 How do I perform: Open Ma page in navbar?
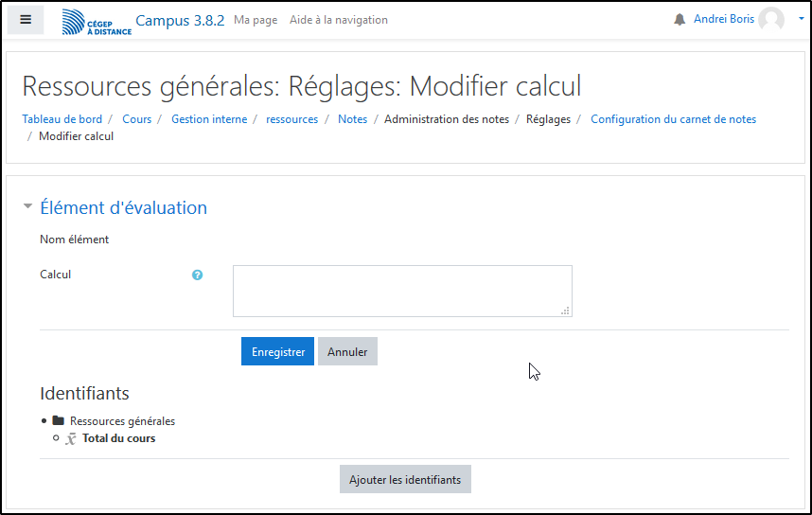(256, 20)
